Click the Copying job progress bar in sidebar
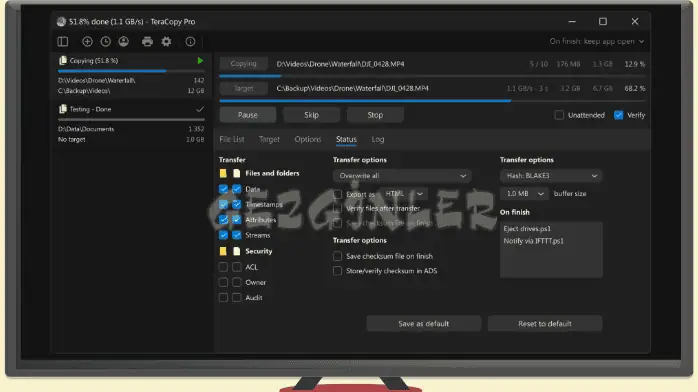The image size is (698, 392). (x=131, y=71)
